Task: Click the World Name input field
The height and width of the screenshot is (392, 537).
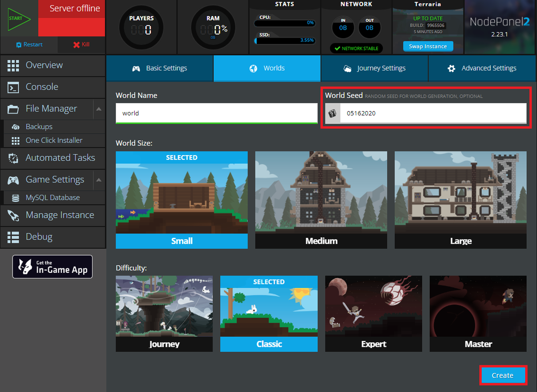Action: click(x=216, y=113)
